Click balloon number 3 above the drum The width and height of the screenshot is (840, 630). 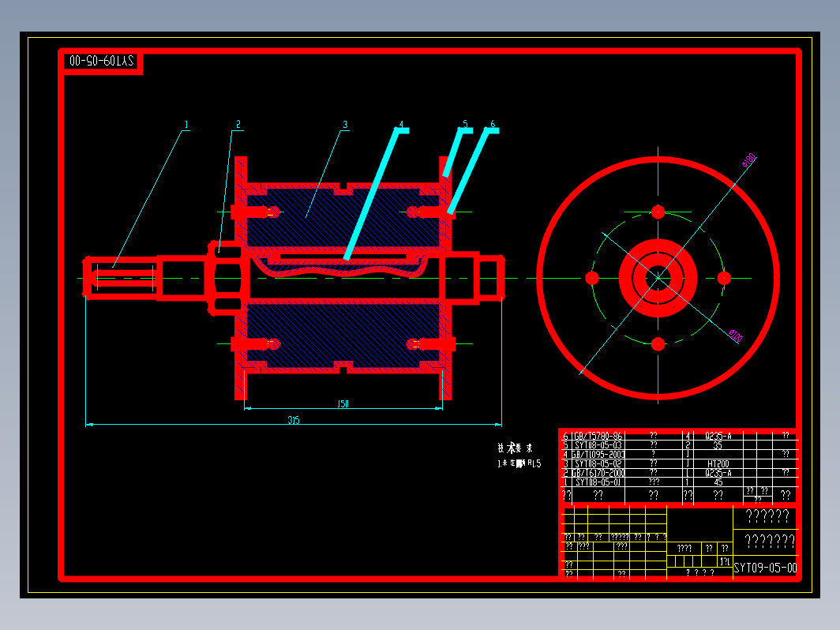click(345, 125)
